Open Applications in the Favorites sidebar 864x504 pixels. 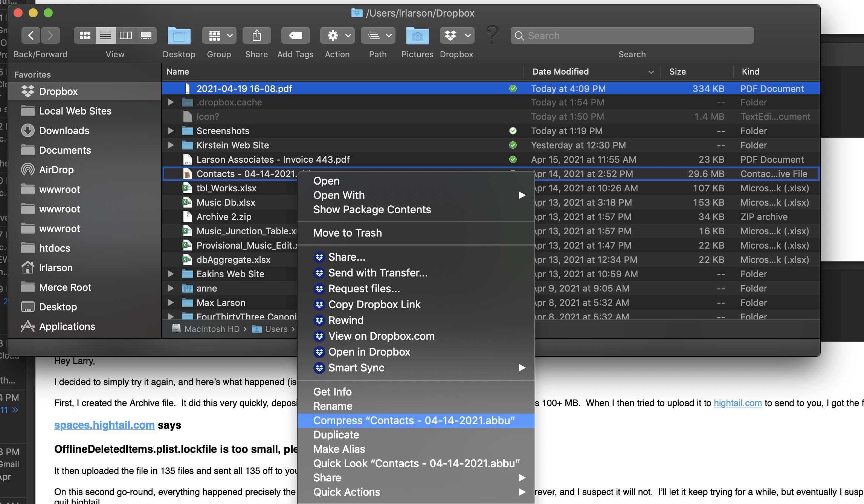[x=85, y=327]
